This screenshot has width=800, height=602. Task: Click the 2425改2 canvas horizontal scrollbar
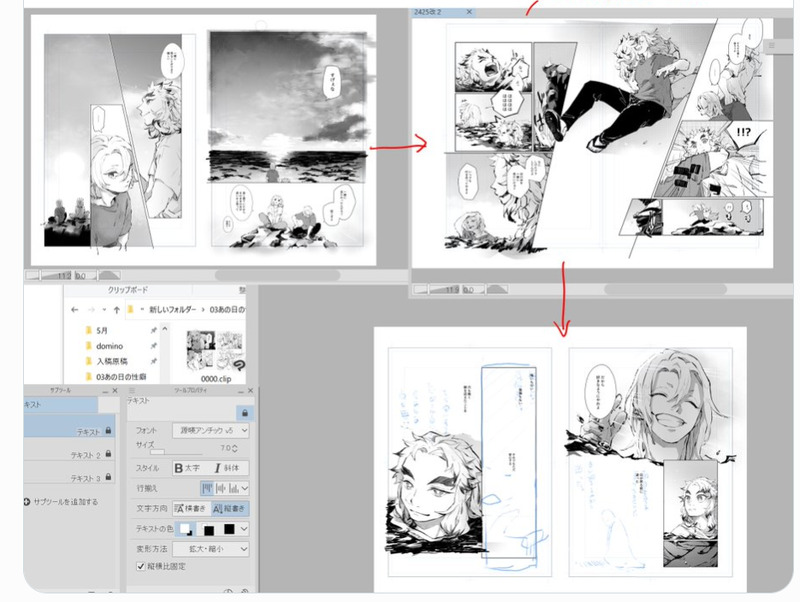(665, 289)
